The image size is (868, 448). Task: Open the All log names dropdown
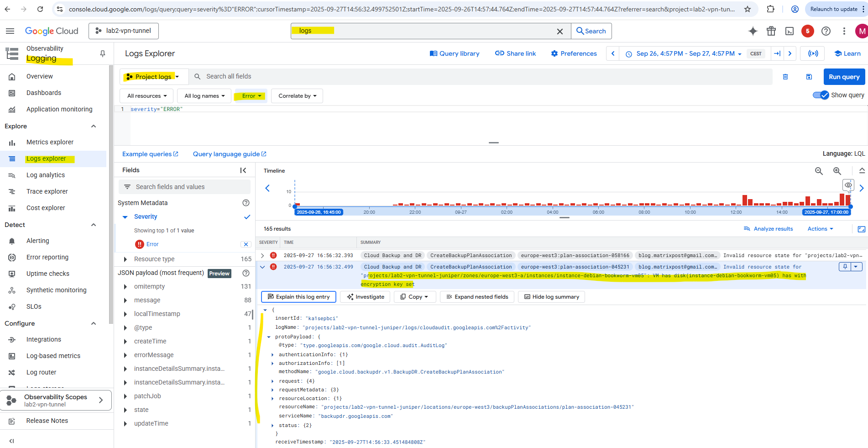click(204, 96)
